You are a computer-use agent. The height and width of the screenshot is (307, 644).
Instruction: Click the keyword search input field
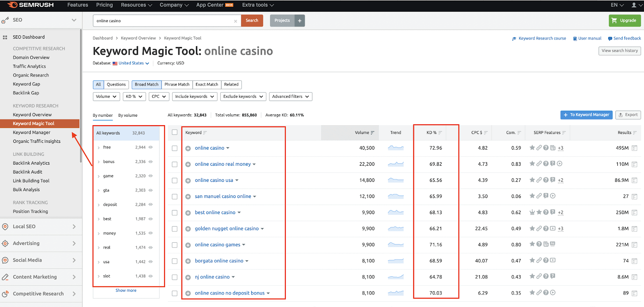pyautogui.click(x=163, y=21)
